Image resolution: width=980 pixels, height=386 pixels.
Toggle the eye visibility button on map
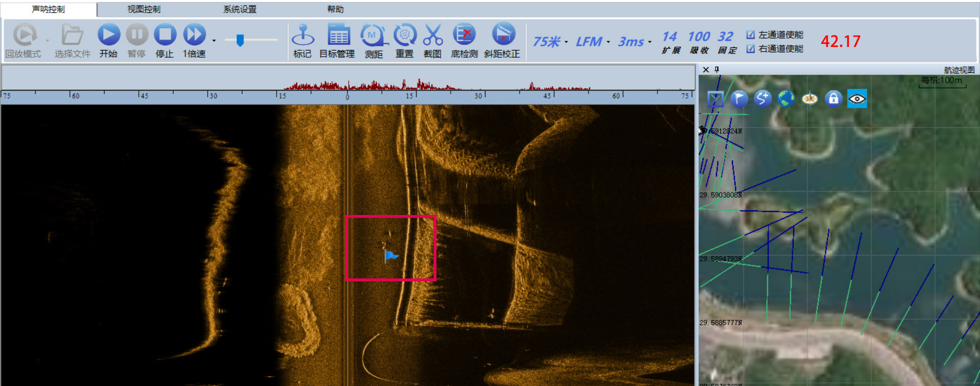click(x=857, y=99)
